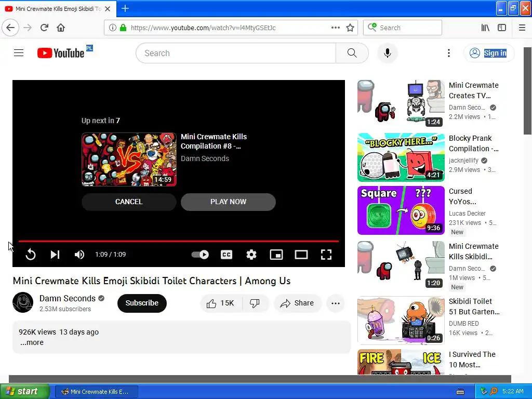Click PLAY NOW for next video

click(x=229, y=202)
